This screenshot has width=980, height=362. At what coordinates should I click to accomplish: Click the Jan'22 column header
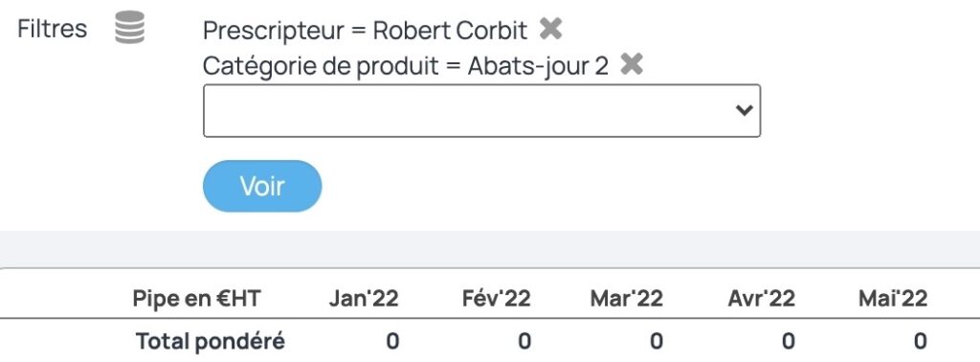364,299
